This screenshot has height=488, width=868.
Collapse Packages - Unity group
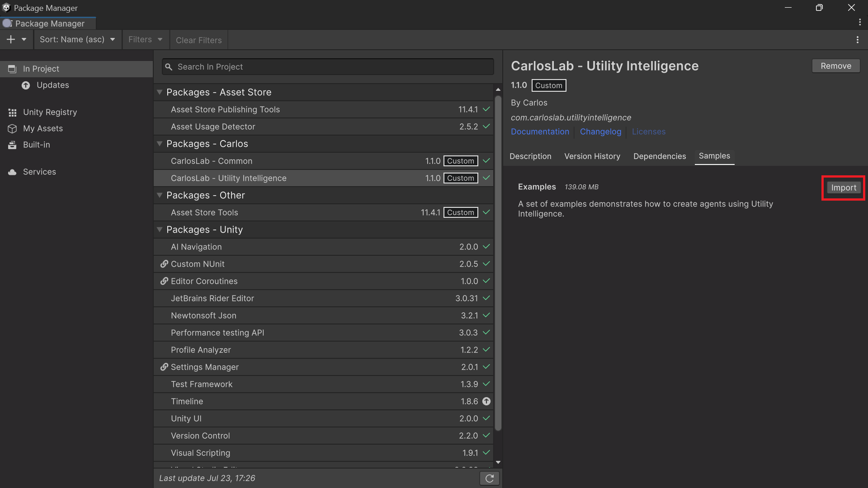pyautogui.click(x=160, y=230)
